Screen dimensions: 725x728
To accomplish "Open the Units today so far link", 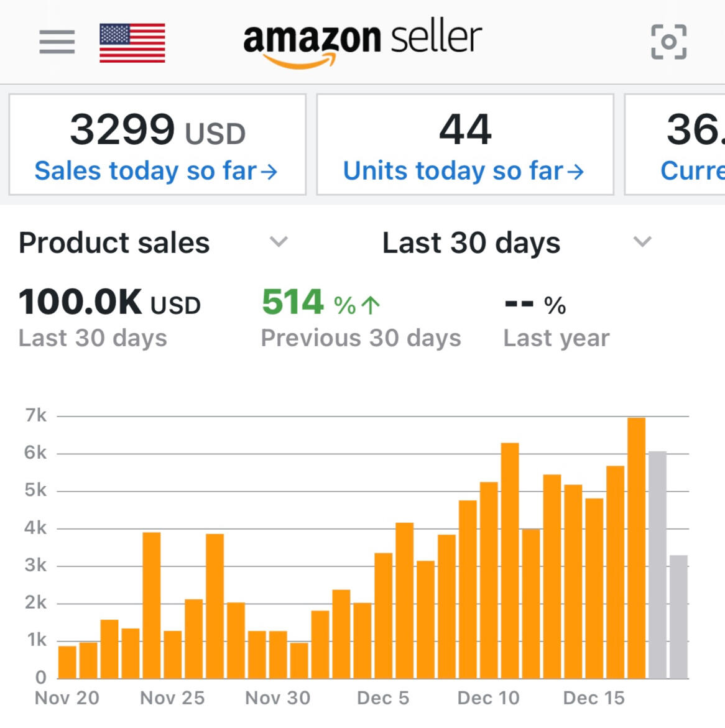I will [x=453, y=171].
